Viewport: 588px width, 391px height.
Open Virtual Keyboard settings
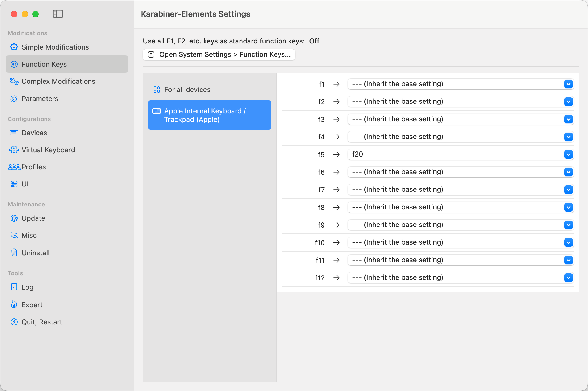click(x=67, y=150)
